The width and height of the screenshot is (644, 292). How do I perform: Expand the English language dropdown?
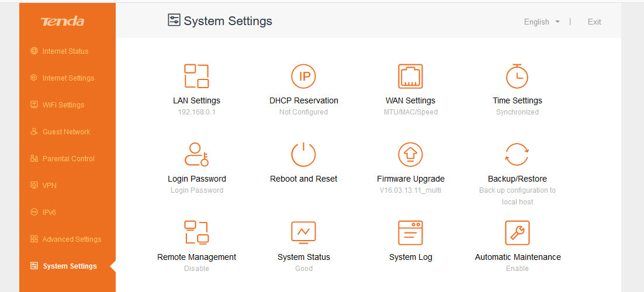(x=541, y=22)
